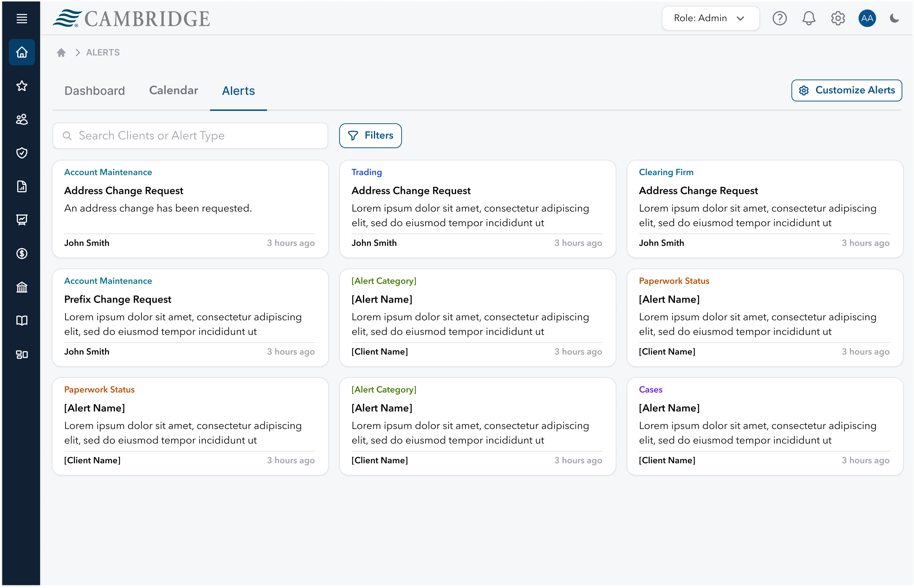Focus the Search Clients or Alert Type field
The image size is (914, 588).
(x=190, y=136)
